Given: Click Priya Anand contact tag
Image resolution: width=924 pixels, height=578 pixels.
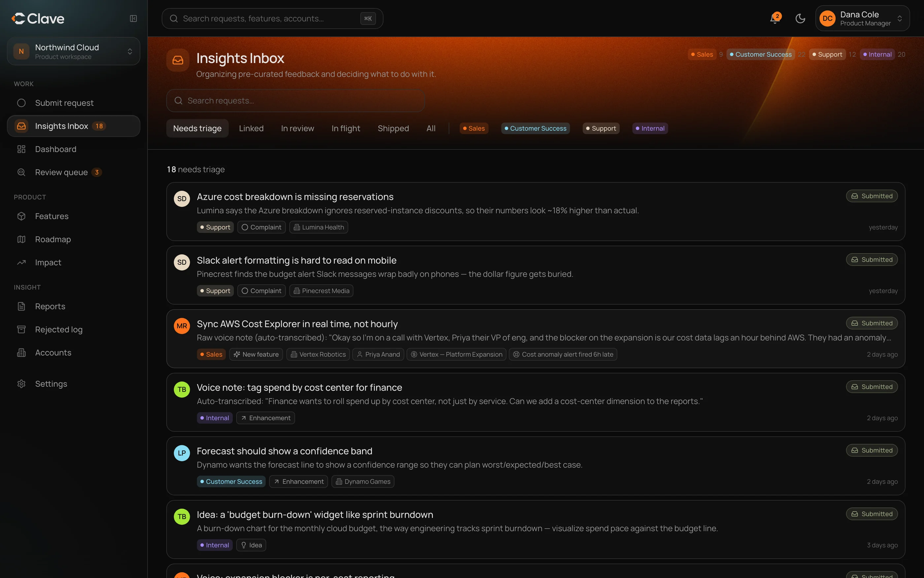Looking at the screenshot, I should pos(378,354).
